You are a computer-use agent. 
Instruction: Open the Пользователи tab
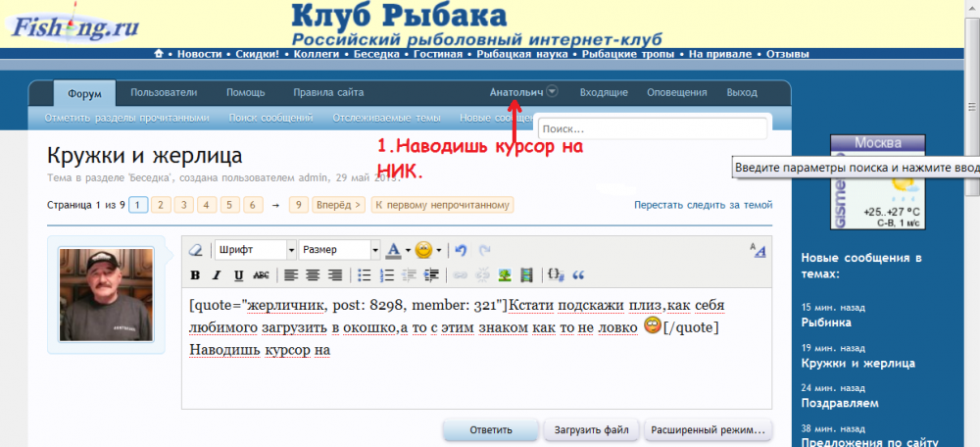tap(164, 93)
